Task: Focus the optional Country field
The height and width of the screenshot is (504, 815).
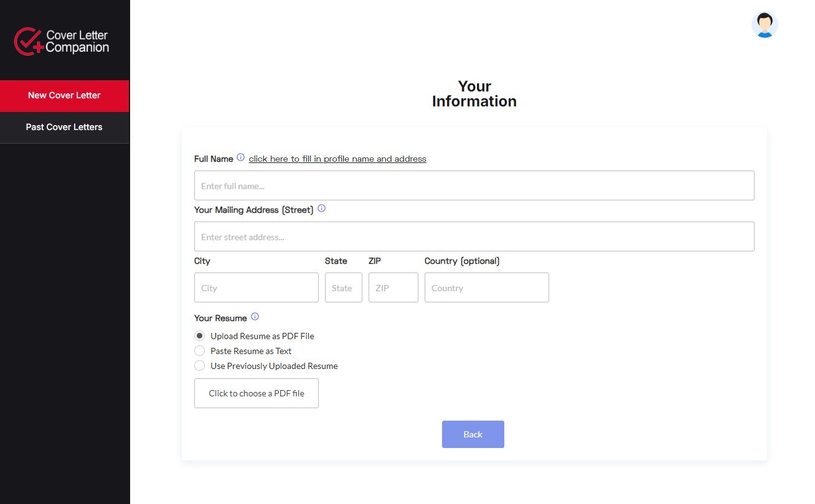Action: click(486, 287)
